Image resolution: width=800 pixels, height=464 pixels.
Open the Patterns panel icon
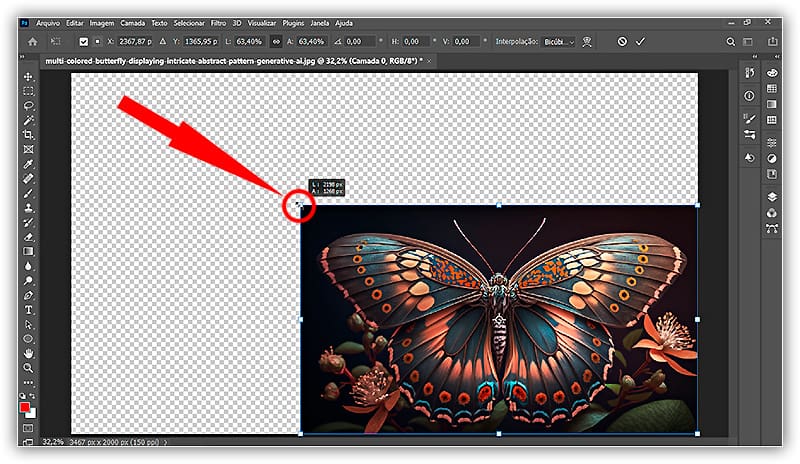click(x=772, y=120)
